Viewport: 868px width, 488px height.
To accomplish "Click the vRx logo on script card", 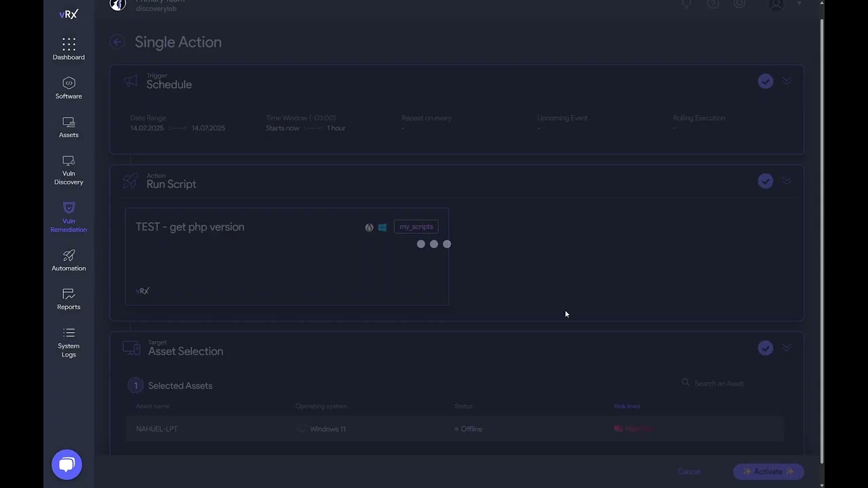I will tap(142, 291).
